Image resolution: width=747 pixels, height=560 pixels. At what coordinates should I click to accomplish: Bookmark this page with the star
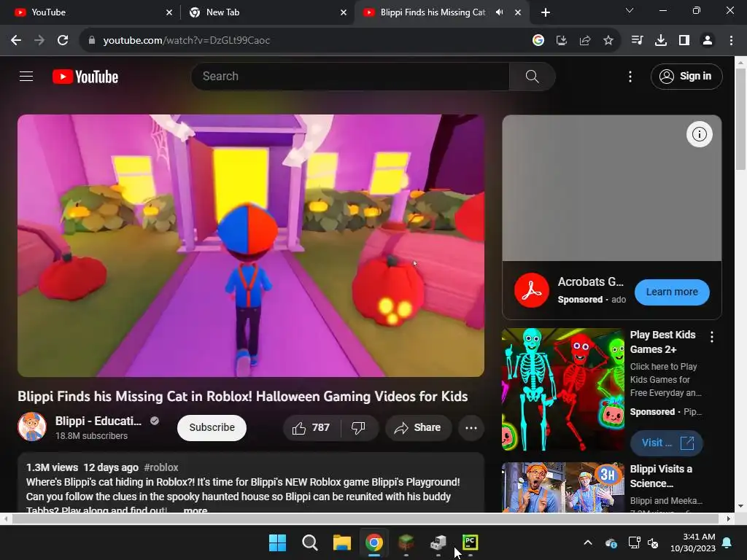[608, 41]
